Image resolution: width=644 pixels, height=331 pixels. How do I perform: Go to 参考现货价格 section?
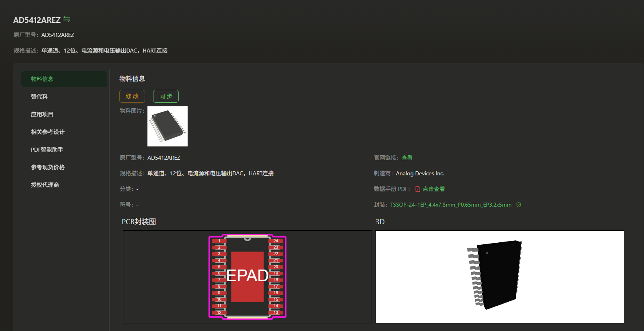pos(48,167)
